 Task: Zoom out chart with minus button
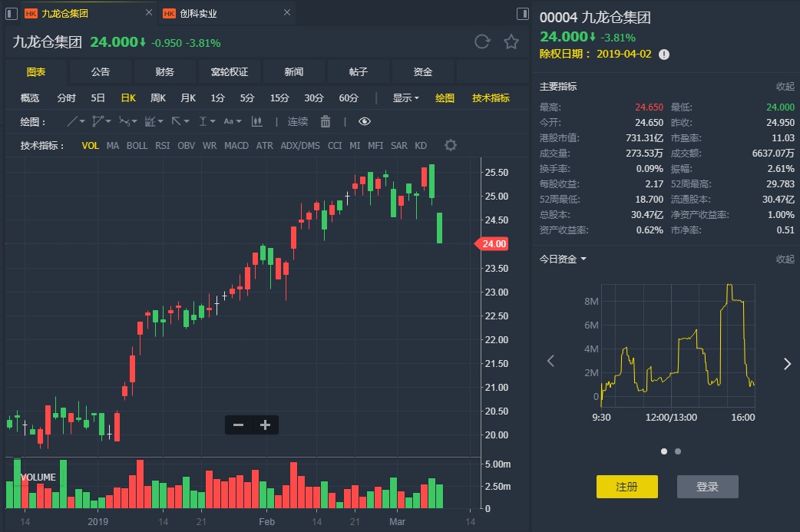(238, 425)
